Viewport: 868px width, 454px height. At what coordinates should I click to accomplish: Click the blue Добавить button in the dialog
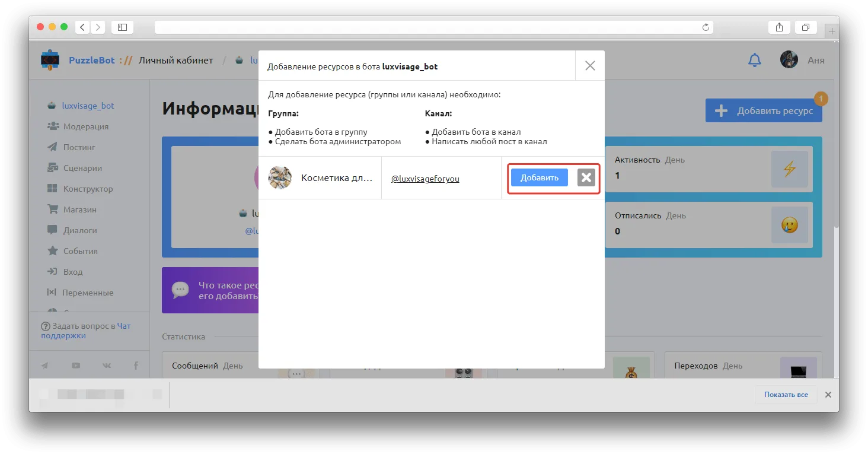click(x=540, y=177)
